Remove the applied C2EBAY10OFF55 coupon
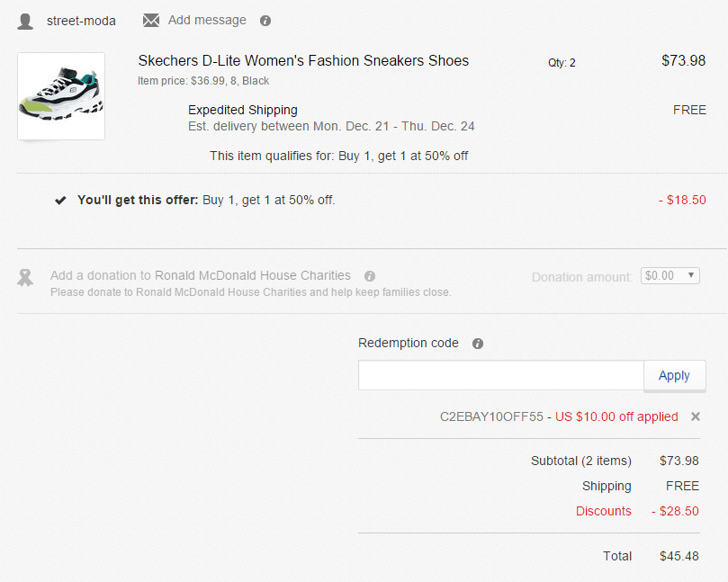The height and width of the screenshot is (582, 728). (695, 416)
